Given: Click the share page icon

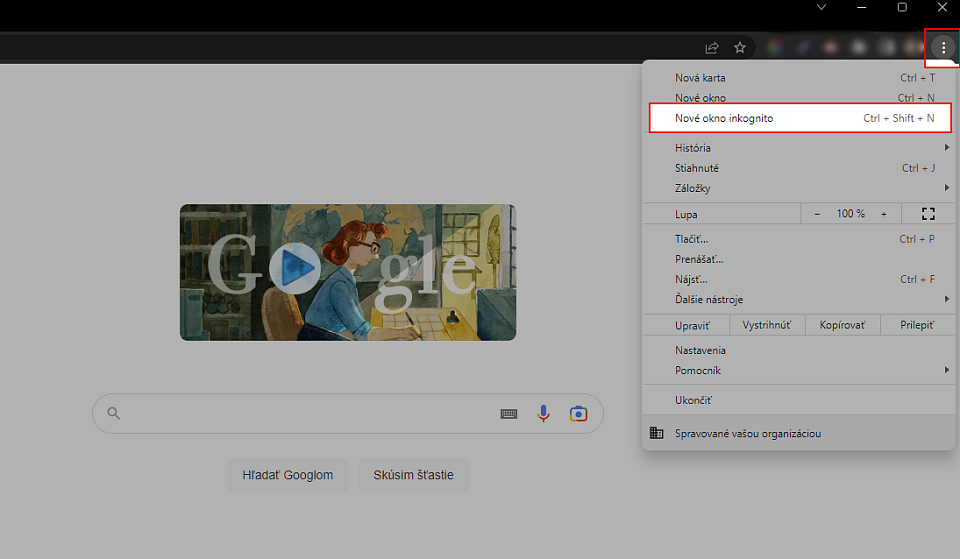Looking at the screenshot, I should pos(711,47).
